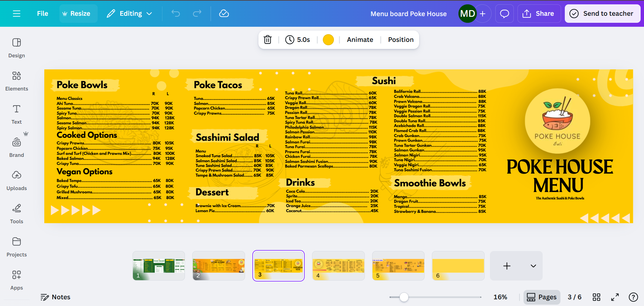Image resolution: width=644 pixels, height=306 pixels.
Task: Select page 5 thumbnail
Action: pos(398,266)
